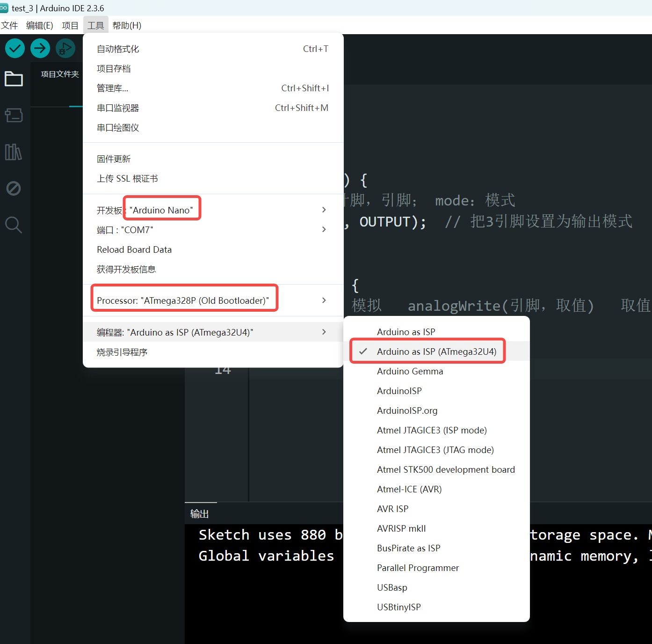Select Atmel JTAGICE3 (JTAG mode) programmer

(x=436, y=450)
